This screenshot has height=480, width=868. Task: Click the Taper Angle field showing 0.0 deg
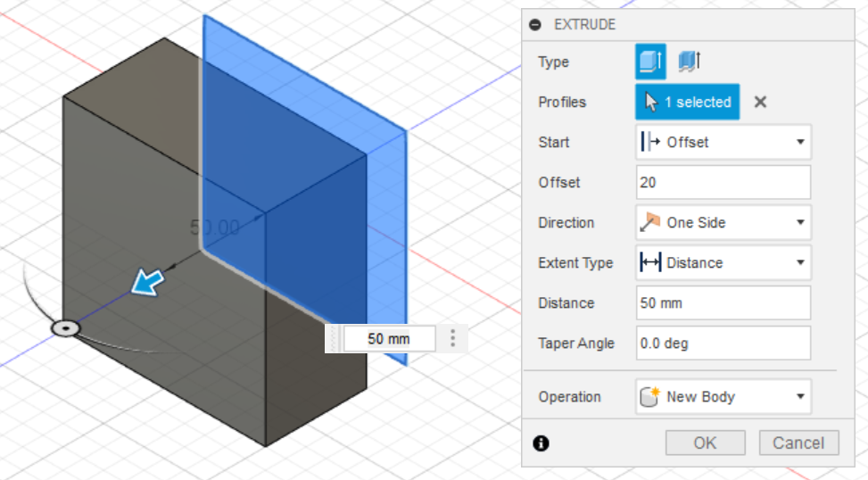point(723,343)
